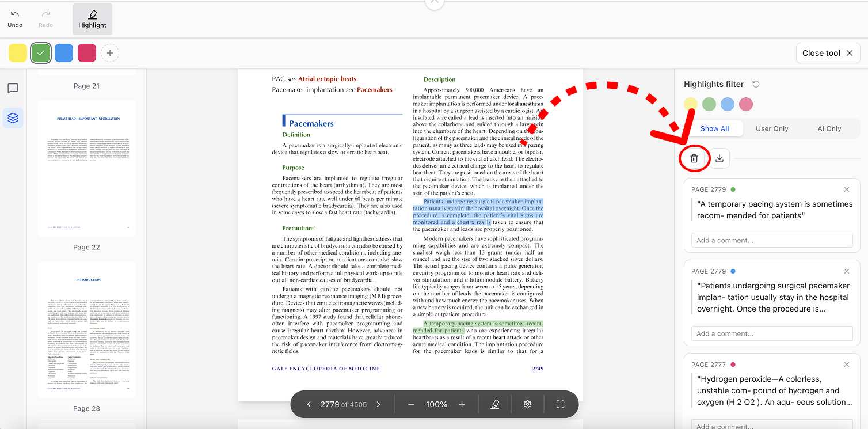Viewport: 868px width, 429px height.
Task: Enter fullscreen mode
Action: point(559,404)
